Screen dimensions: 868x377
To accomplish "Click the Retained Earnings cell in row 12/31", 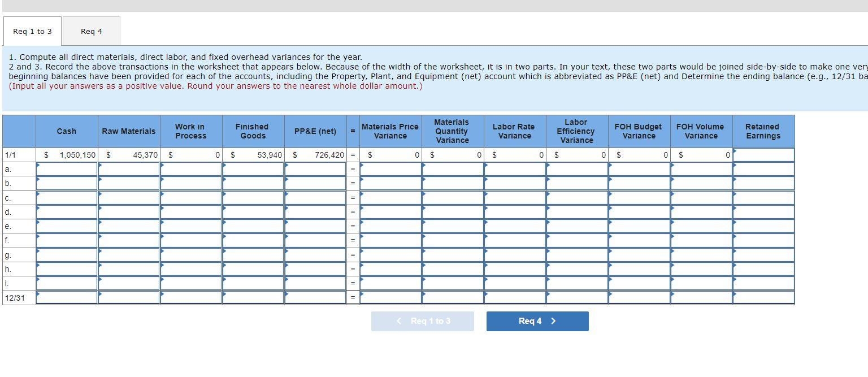I will pyautogui.click(x=763, y=297).
